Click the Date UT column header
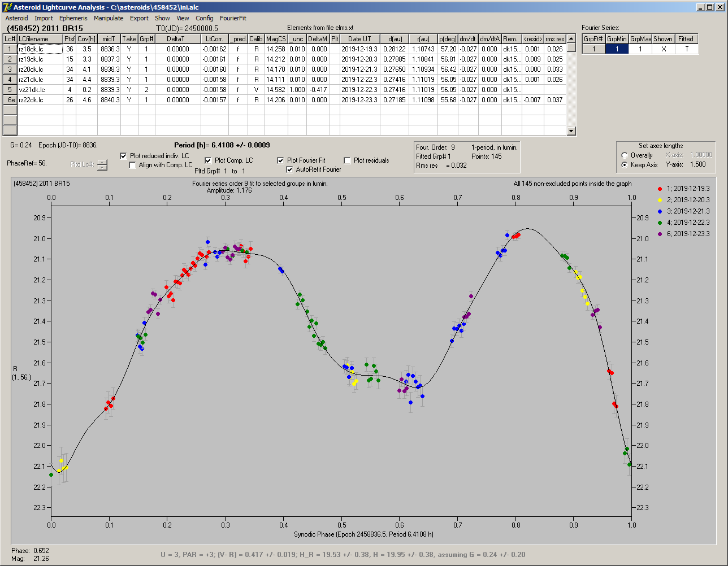This screenshot has width=728, height=566. point(359,39)
